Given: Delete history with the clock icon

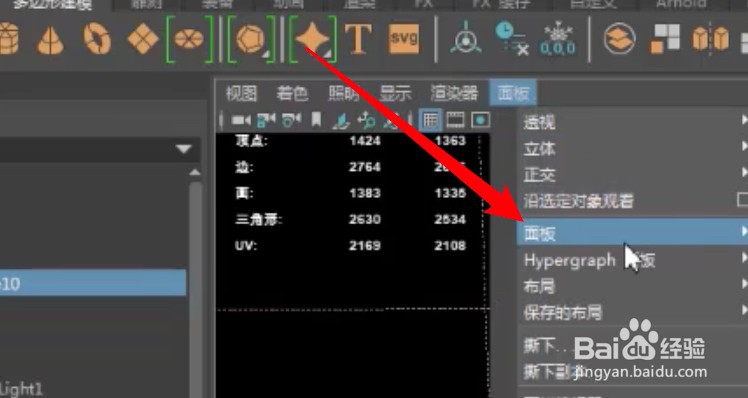Looking at the screenshot, I should point(512,39).
